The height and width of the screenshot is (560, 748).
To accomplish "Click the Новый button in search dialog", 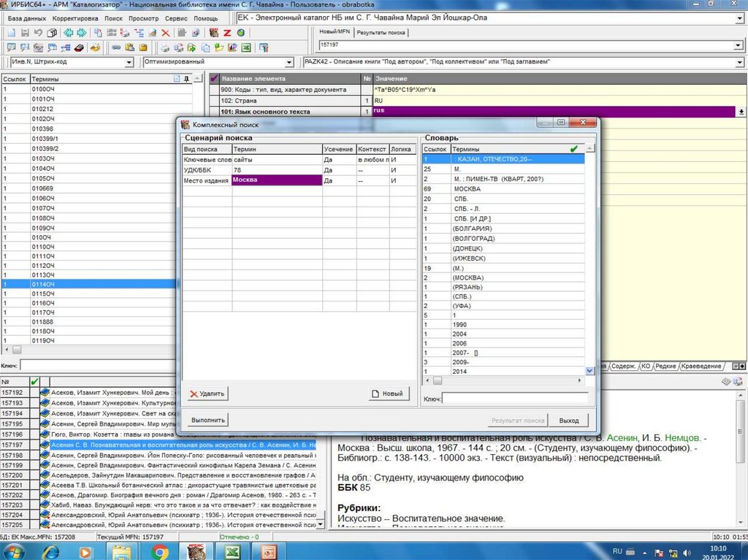I will pos(389,394).
